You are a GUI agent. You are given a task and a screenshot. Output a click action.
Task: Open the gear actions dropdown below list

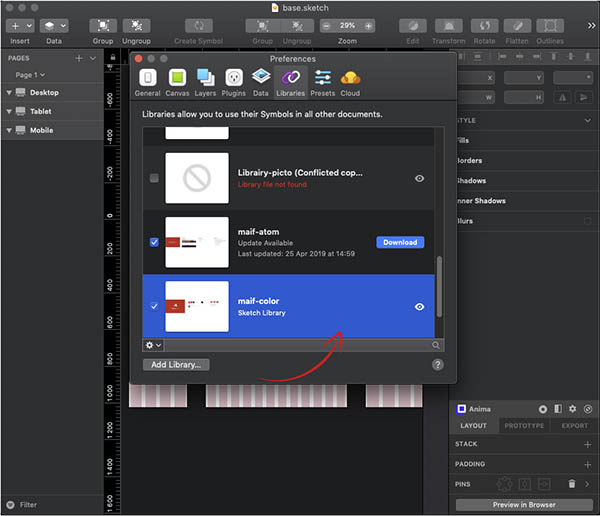(x=153, y=345)
